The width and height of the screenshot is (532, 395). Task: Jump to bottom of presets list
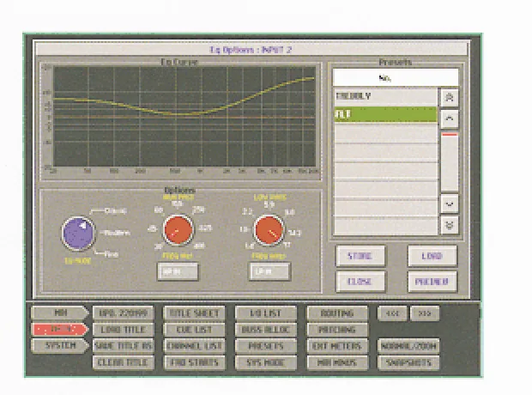[450, 225]
